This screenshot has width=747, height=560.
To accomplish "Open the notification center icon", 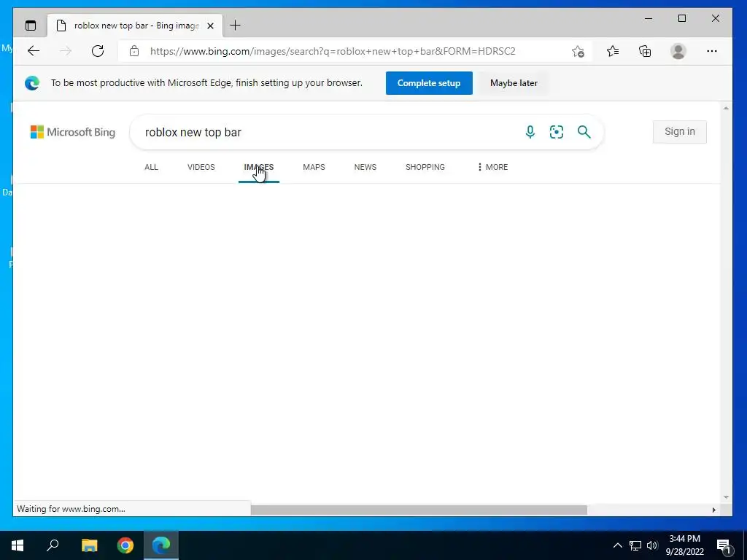I will [x=724, y=546].
